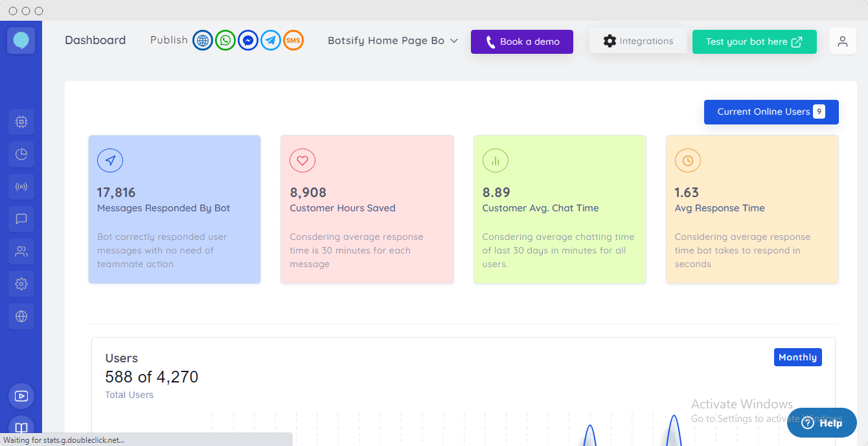The width and height of the screenshot is (868, 446).
Task: Open the Integrations page
Action: point(637,41)
